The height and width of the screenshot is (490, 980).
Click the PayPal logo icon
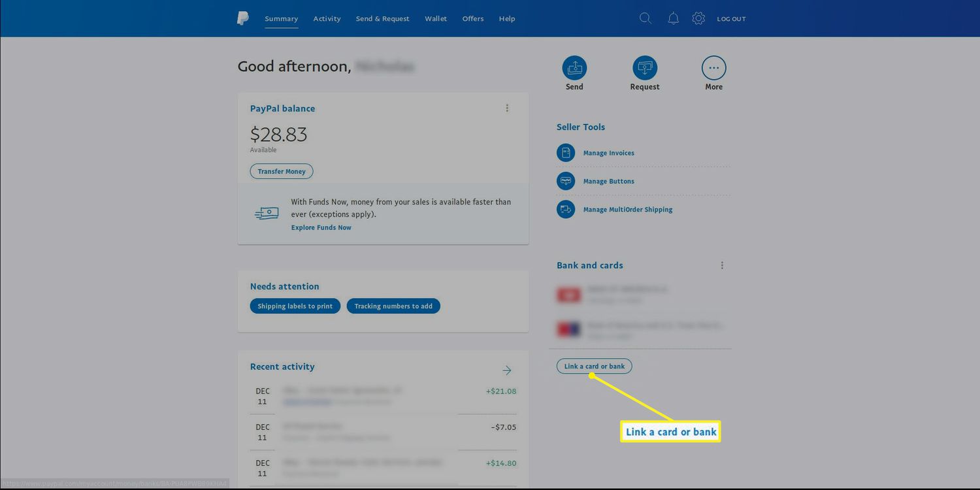[242, 18]
